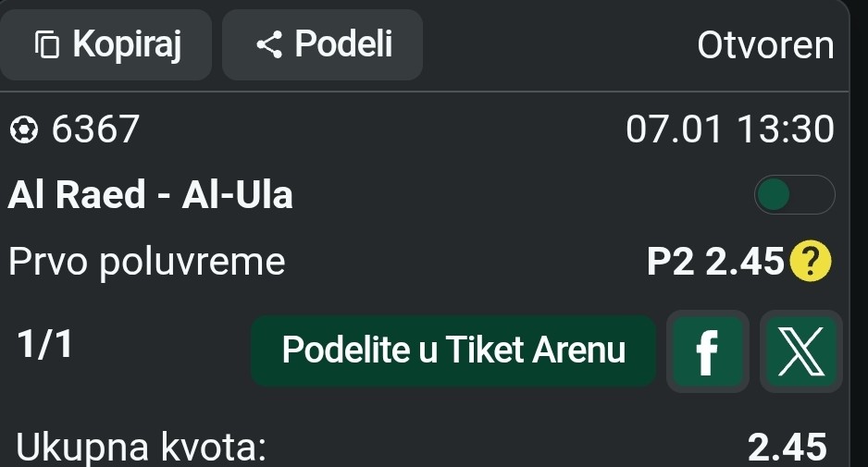Click the copy icon beside Kopiraj
This screenshot has width=868, height=467.
coord(47,43)
